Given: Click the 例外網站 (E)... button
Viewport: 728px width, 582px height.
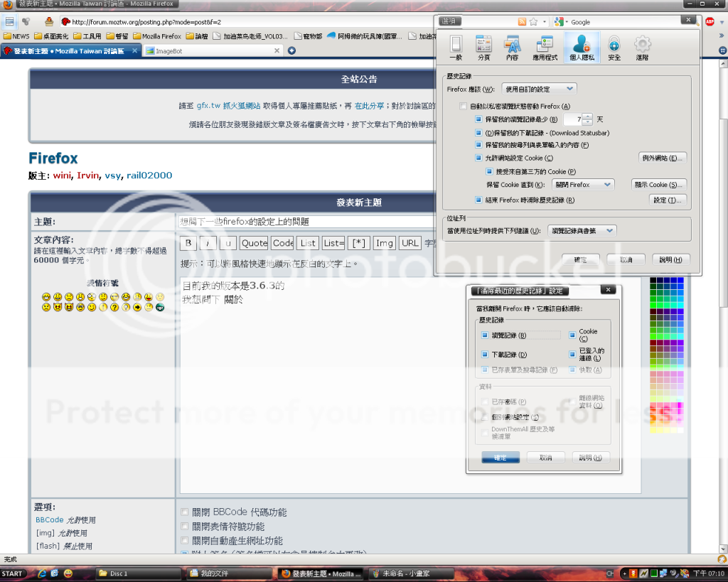Looking at the screenshot, I should point(664,158).
